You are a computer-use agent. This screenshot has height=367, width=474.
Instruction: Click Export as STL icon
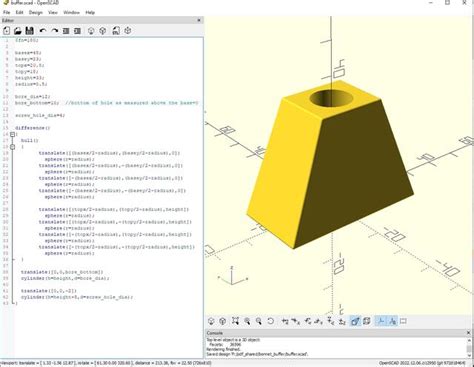click(116, 31)
